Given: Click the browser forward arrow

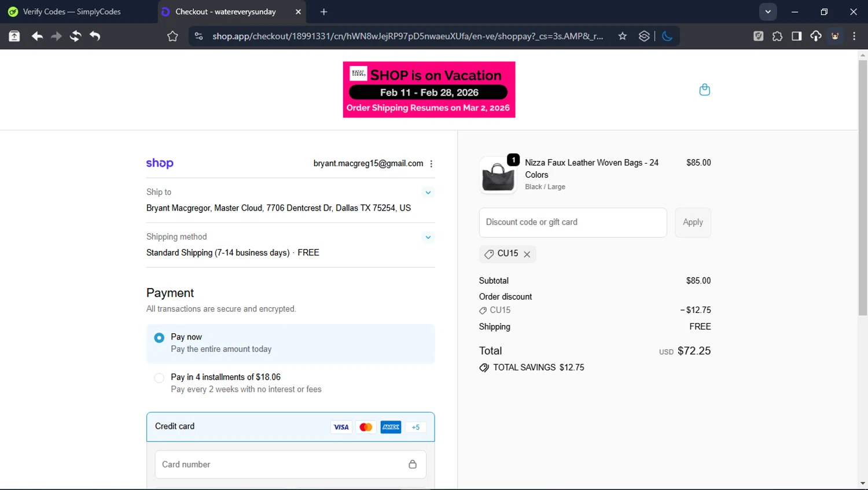Looking at the screenshot, I should (56, 36).
